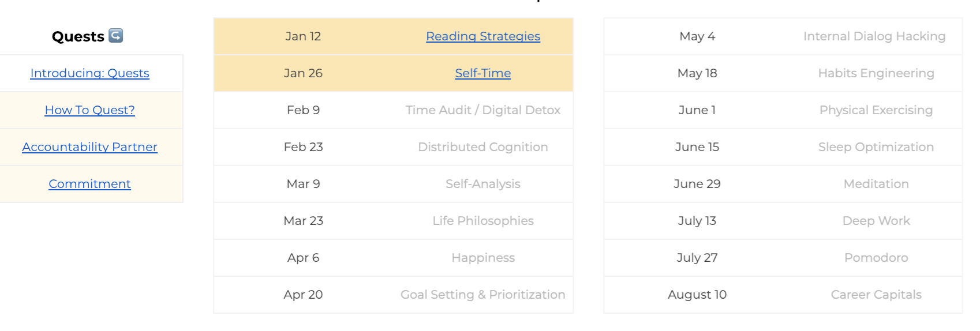Select the Deep Work quest entry

tap(876, 221)
